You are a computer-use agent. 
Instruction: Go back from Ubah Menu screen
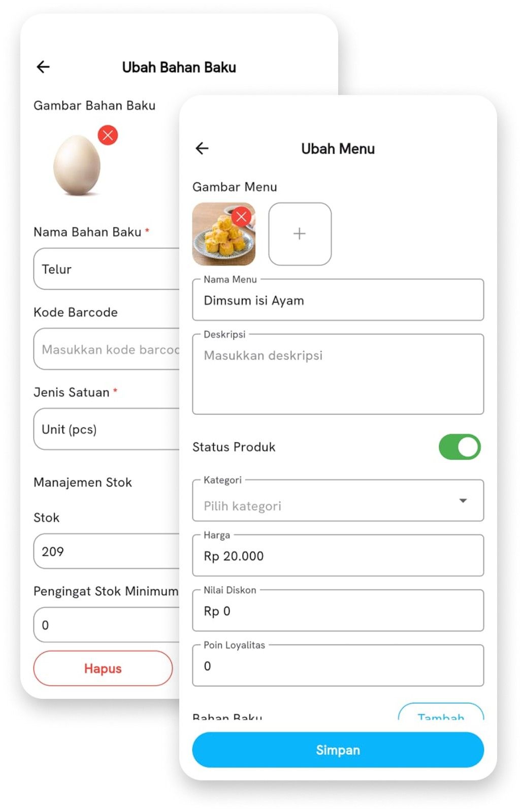202,148
